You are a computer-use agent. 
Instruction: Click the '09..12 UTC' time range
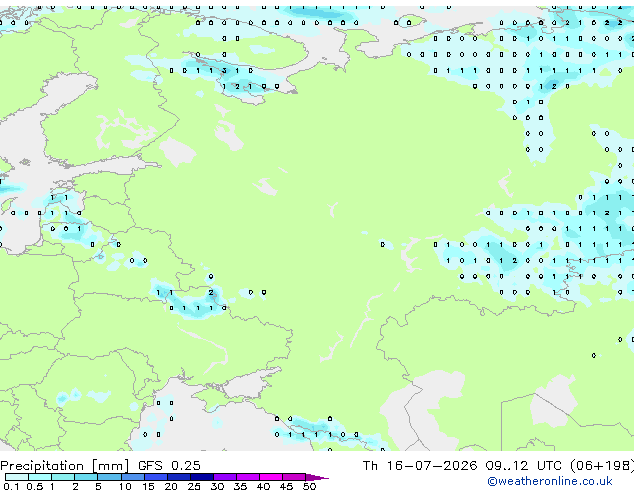523,466
